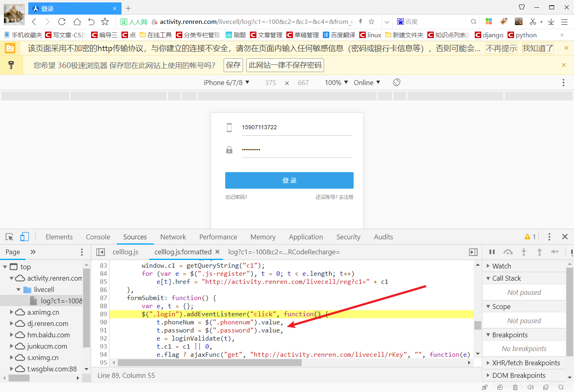Click the 忘记密码? link
This screenshot has width=574, height=392.
[x=236, y=197]
